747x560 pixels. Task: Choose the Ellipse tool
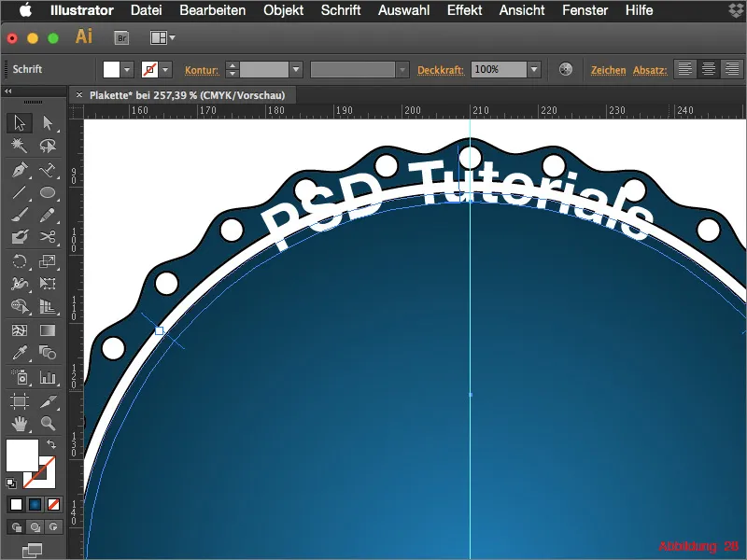pyautogui.click(x=48, y=192)
